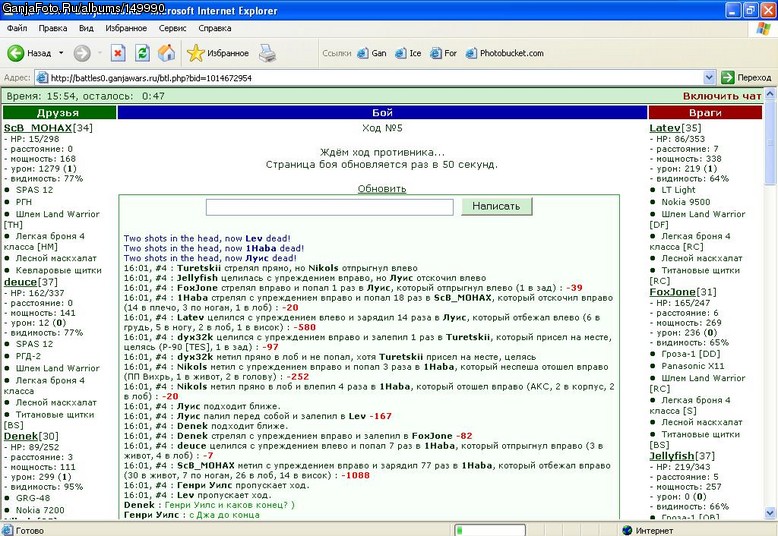The width and height of the screenshot is (778, 536).
Task: Click the chat message input field
Action: (329, 207)
